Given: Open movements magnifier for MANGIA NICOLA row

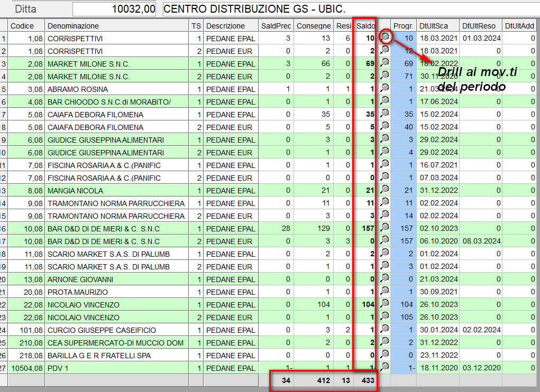Looking at the screenshot, I should pyautogui.click(x=385, y=190).
